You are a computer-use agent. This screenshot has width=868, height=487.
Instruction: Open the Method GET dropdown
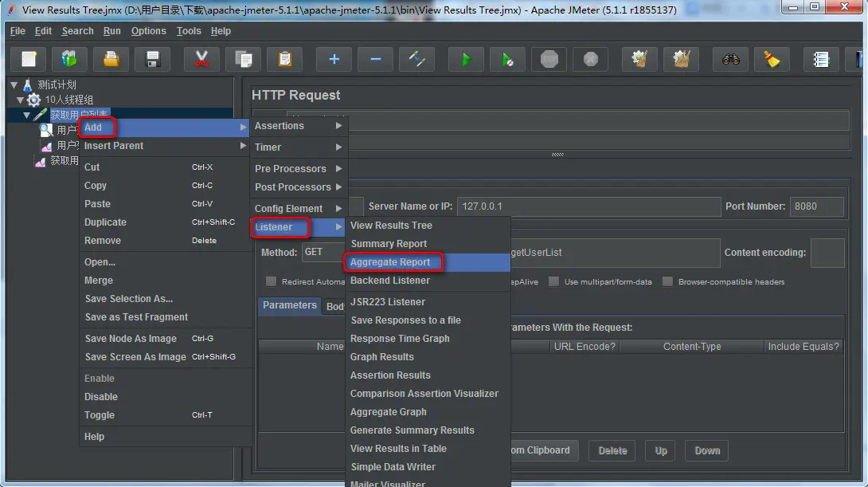click(x=323, y=252)
